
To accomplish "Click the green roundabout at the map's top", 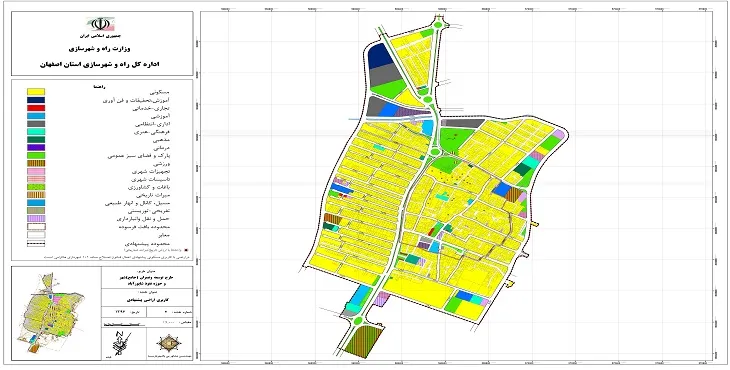I will pos(439,25).
